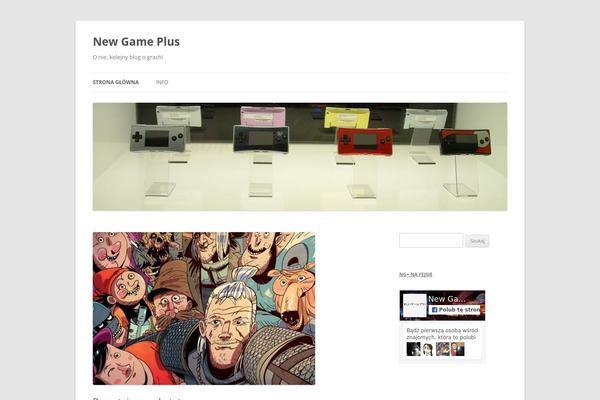Viewport: 600px width, 400px height.
Task: Open the INFO menu item
Action: [x=162, y=82]
